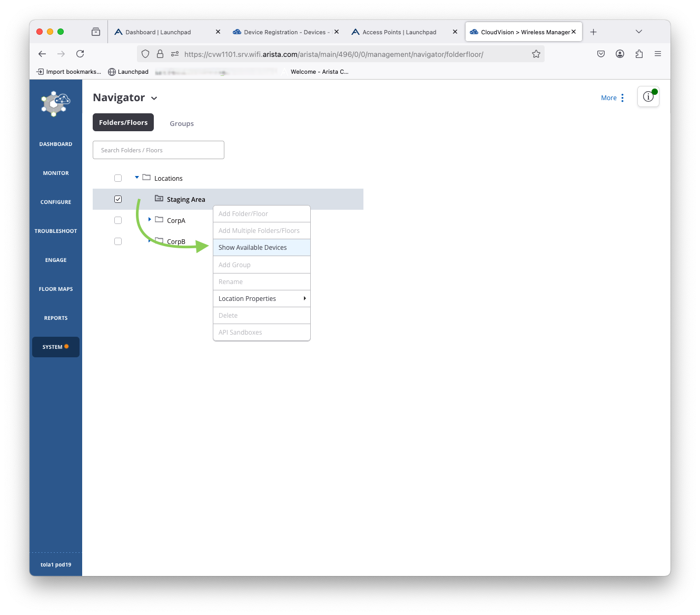Reload the page with refresh icon

80,54
